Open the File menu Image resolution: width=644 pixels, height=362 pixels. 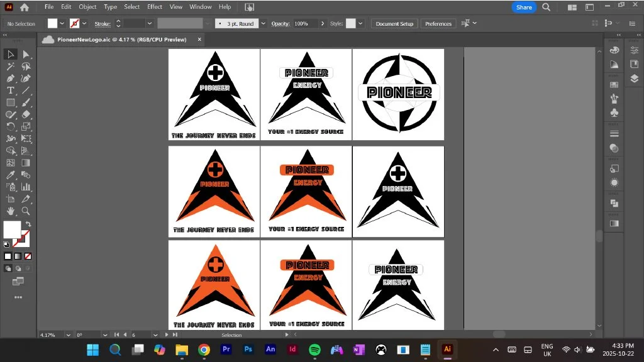click(49, 7)
